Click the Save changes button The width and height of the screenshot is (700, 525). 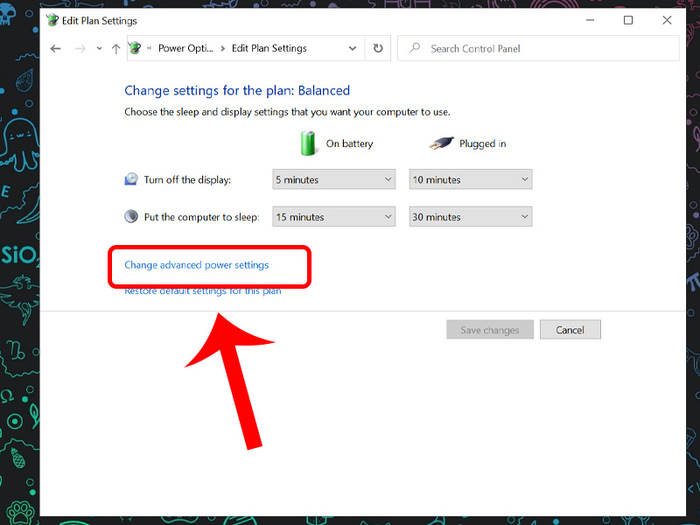coord(490,329)
